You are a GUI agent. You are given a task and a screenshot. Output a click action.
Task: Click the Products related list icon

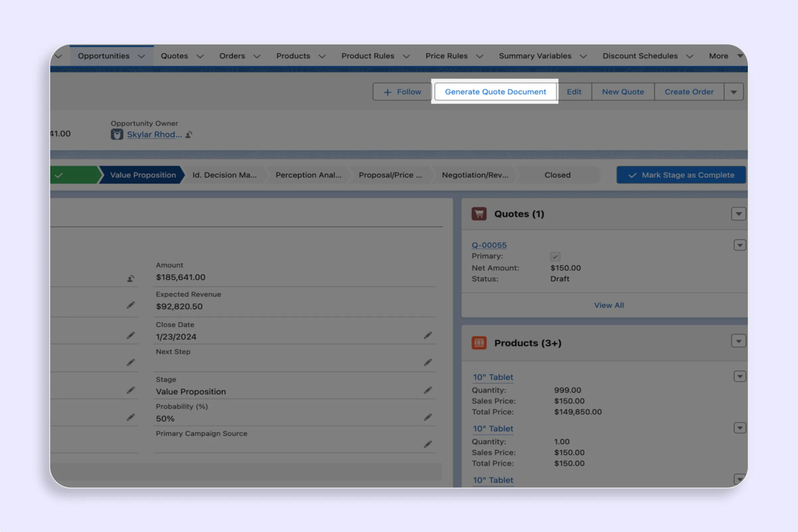(479, 343)
